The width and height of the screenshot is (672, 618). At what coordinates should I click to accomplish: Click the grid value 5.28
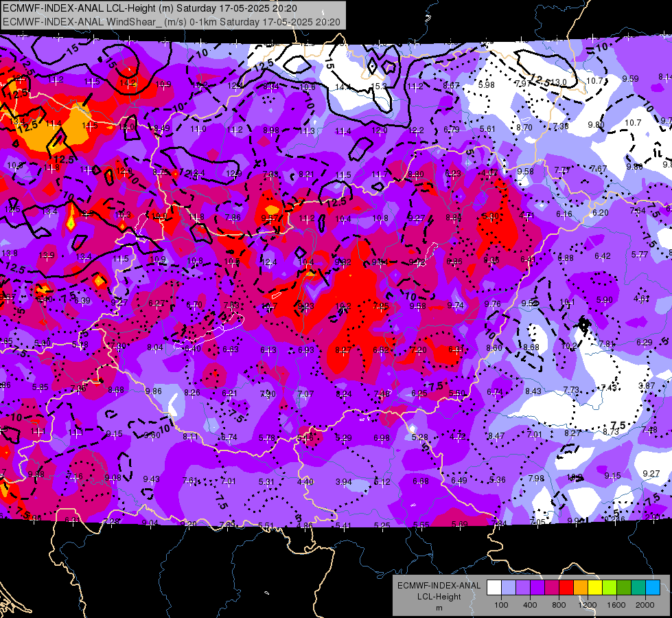[419, 437]
